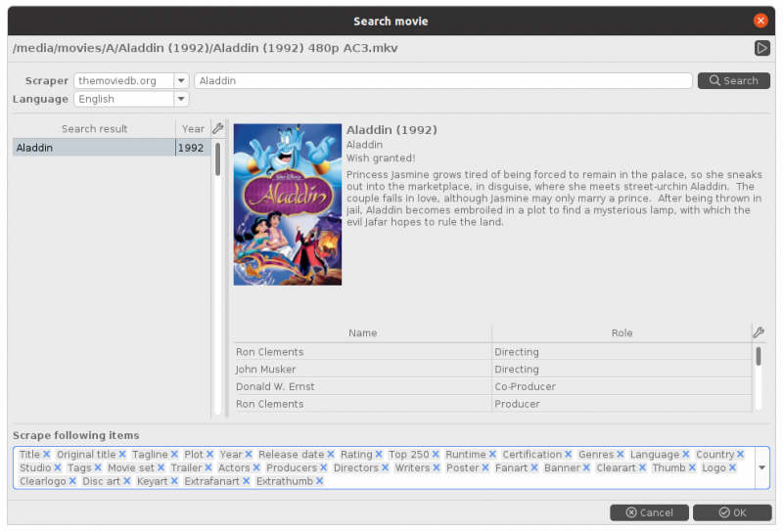Viewport: 783px width, 532px height.
Task: Remove the Keyart scrape tag
Action: coord(174,481)
